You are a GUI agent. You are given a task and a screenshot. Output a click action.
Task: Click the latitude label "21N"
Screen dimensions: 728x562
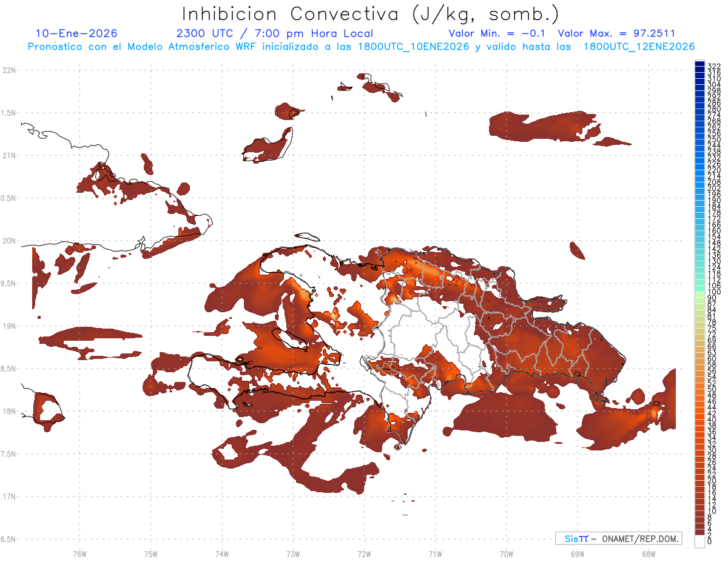point(10,155)
